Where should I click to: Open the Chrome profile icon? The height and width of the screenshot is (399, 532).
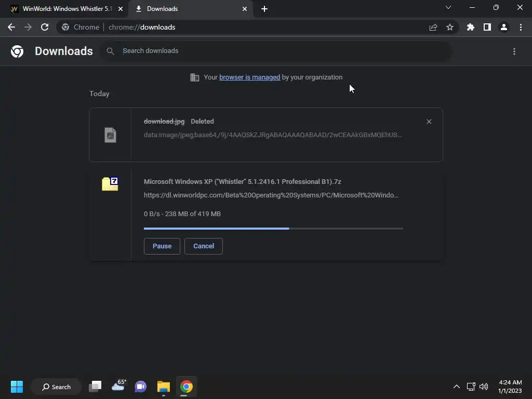(504, 27)
